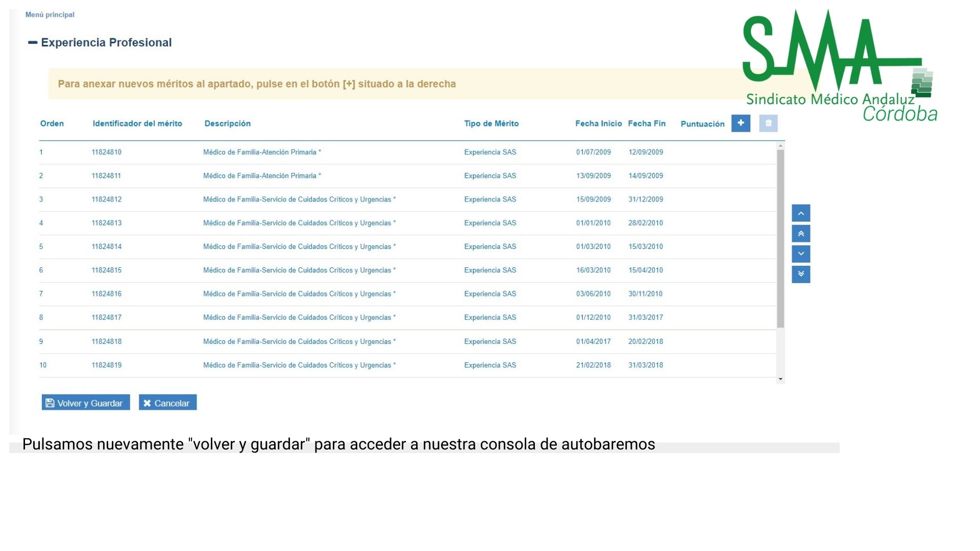Move selected row to bottom
Screen dimensions: 980x551
pyautogui.click(x=801, y=274)
